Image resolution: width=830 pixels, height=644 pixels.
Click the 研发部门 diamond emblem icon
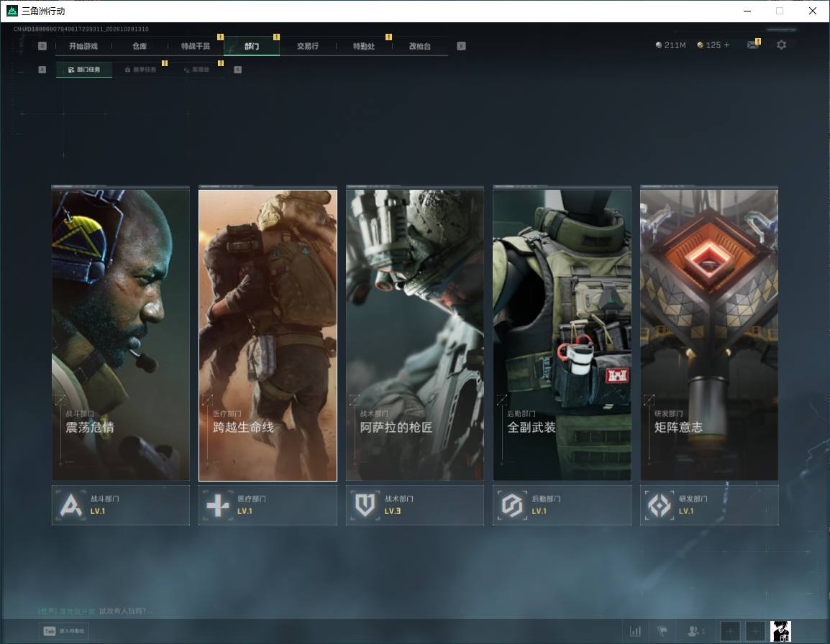660,505
